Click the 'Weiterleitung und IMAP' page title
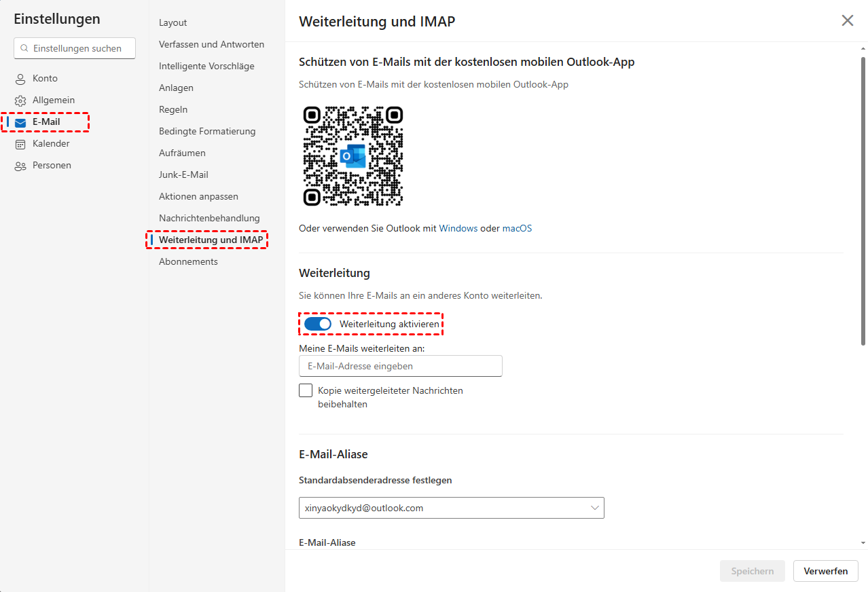This screenshot has width=868, height=592. coord(377,22)
